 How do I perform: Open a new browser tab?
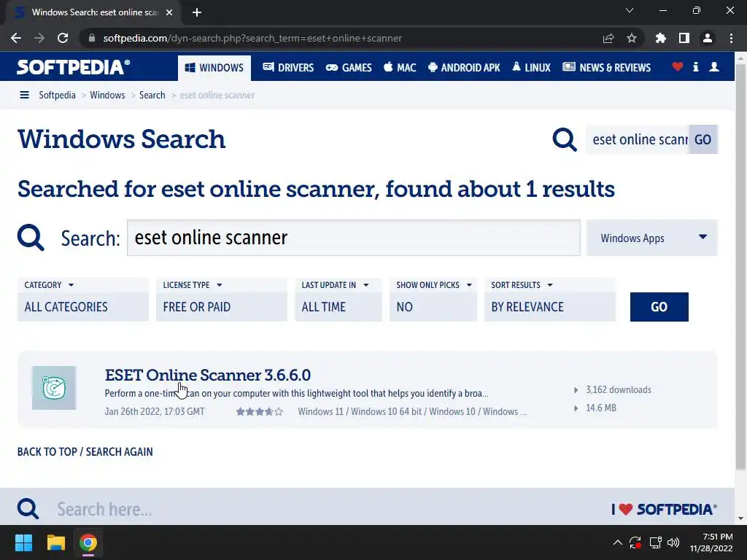(197, 12)
